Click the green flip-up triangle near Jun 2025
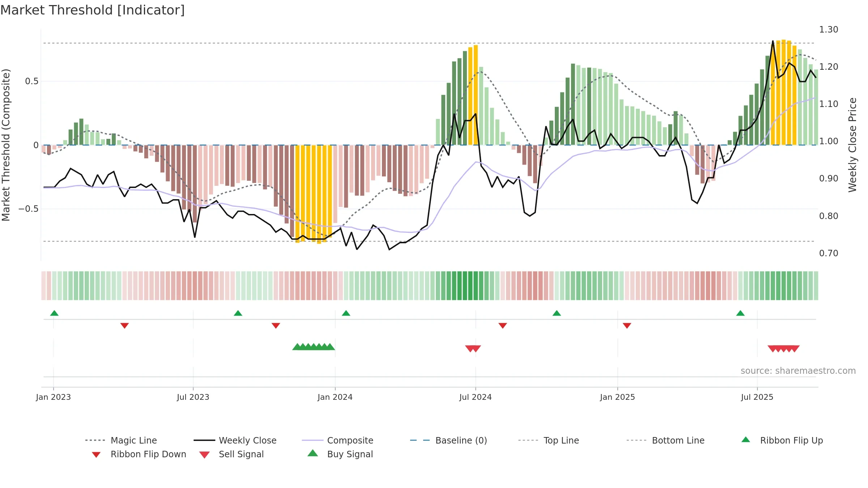The image size is (868, 488). pos(740,313)
